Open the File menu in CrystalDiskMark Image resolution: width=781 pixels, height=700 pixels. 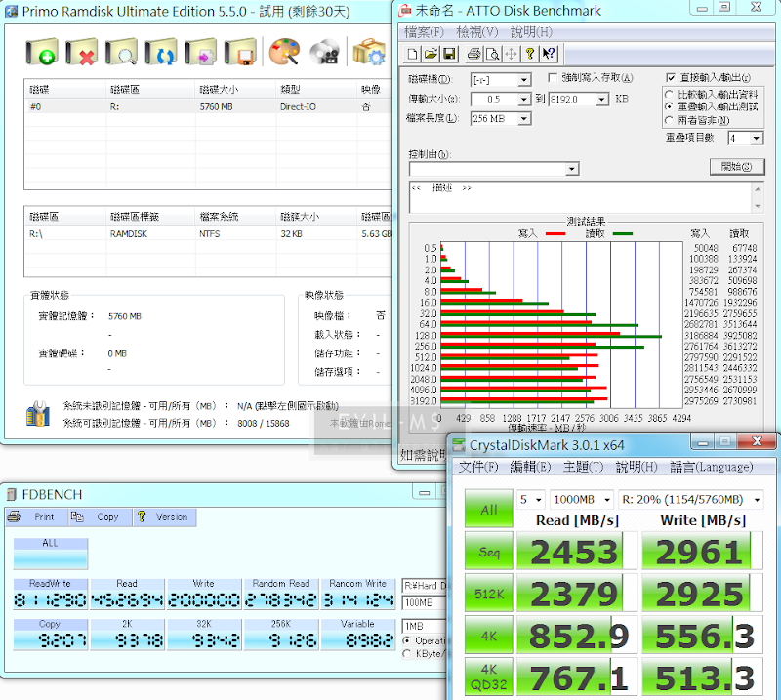coord(478,467)
